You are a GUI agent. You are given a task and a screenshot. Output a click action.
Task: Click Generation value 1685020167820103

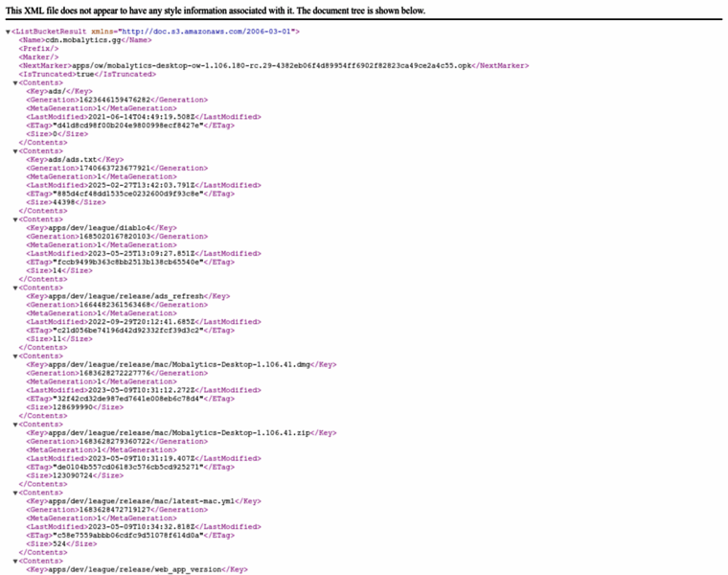click(x=115, y=237)
